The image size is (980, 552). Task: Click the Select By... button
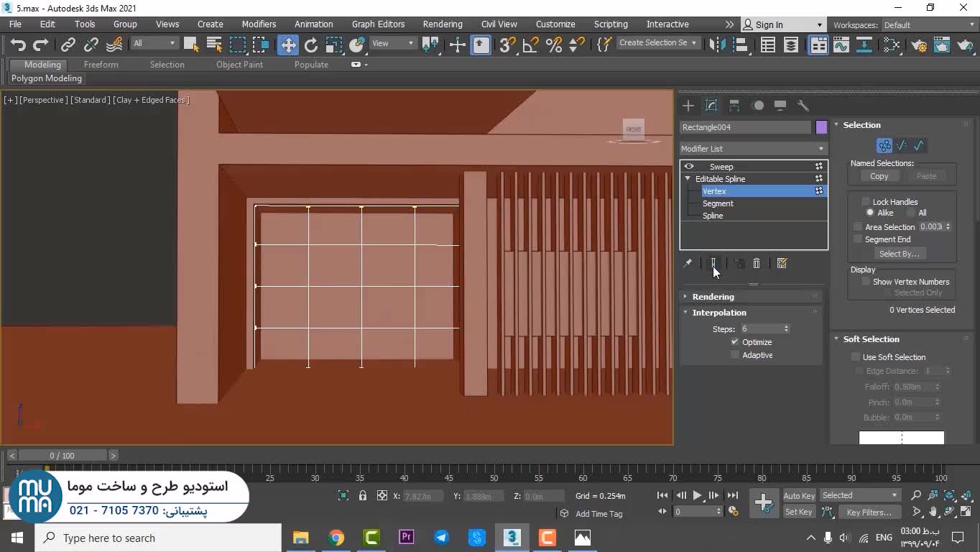tap(899, 254)
